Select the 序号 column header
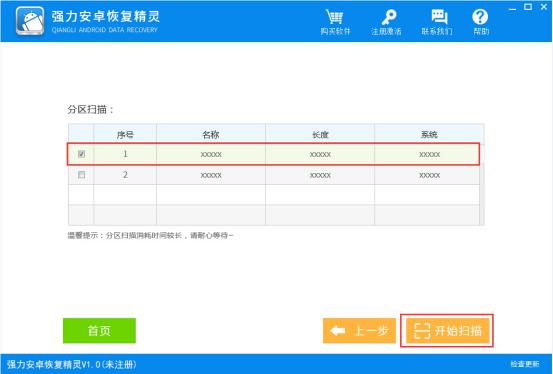Image resolution: width=553 pixels, height=374 pixels. coord(125,134)
